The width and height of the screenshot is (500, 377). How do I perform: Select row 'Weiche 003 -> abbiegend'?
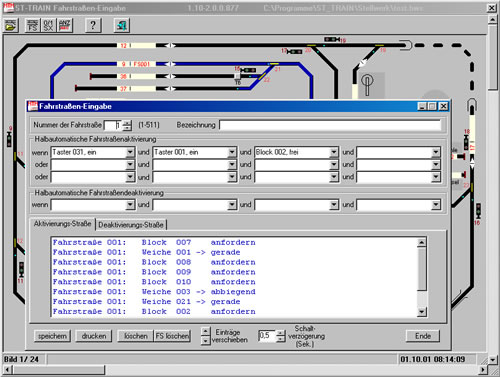click(154, 292)
